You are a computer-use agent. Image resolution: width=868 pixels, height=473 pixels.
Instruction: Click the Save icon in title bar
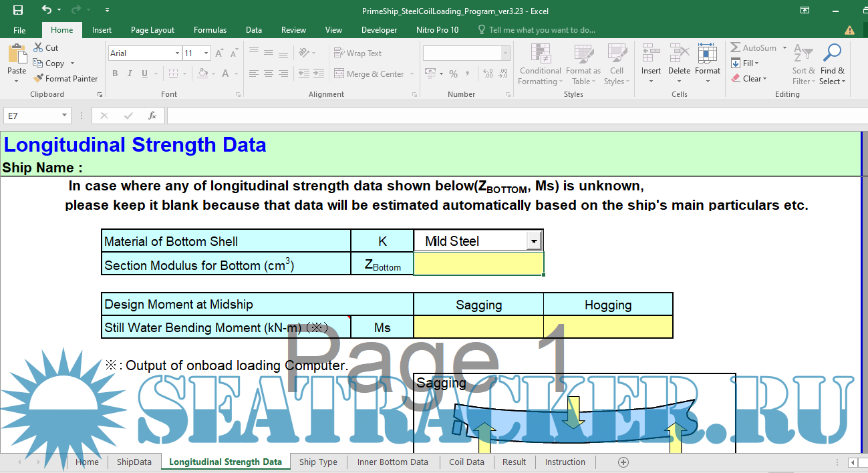pyautogui.click(x=18, y=10)
